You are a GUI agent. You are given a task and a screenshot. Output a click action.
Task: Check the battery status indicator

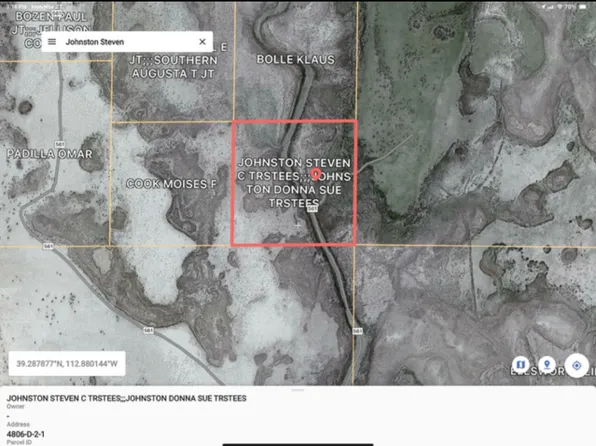pos(583,7)
